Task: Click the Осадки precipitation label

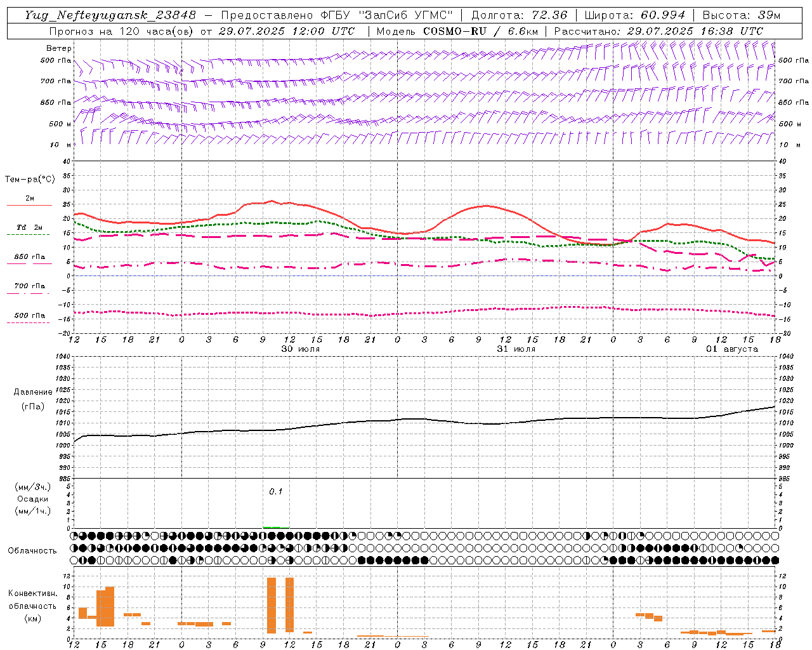Action: pyautogui.click(x=33, y=499)
